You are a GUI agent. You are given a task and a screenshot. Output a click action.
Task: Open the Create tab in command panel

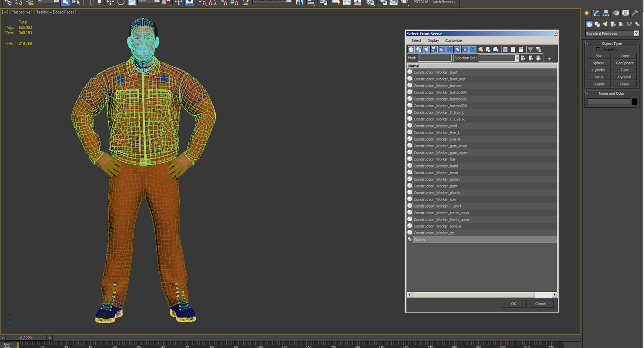[x=587, y=13]
